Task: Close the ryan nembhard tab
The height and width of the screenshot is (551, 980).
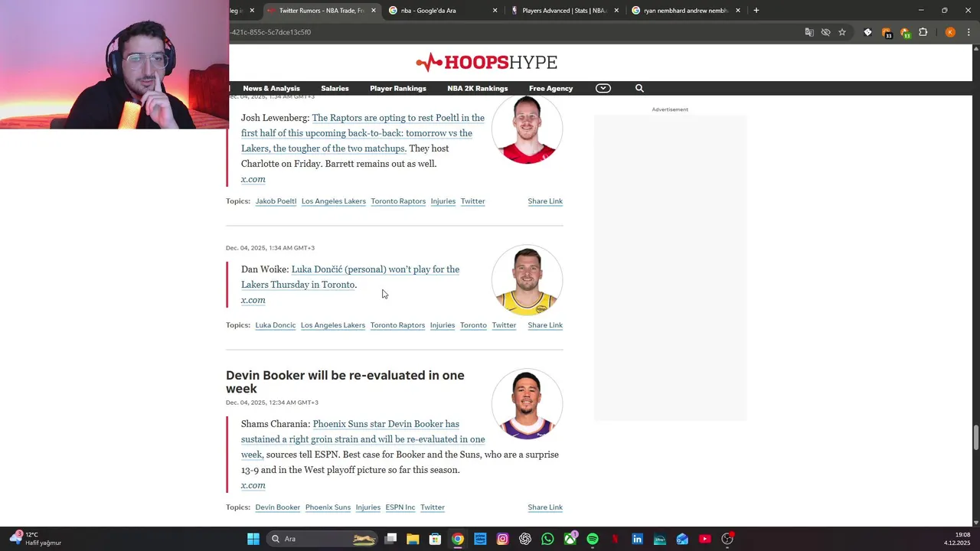Action: point(738,11)
